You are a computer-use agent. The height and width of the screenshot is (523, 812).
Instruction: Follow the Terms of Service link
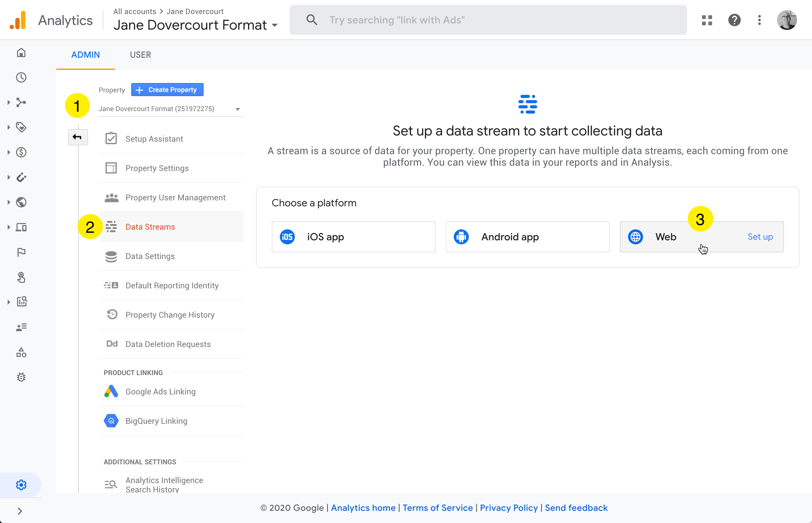pyautogui.click(x=438, y=508)
